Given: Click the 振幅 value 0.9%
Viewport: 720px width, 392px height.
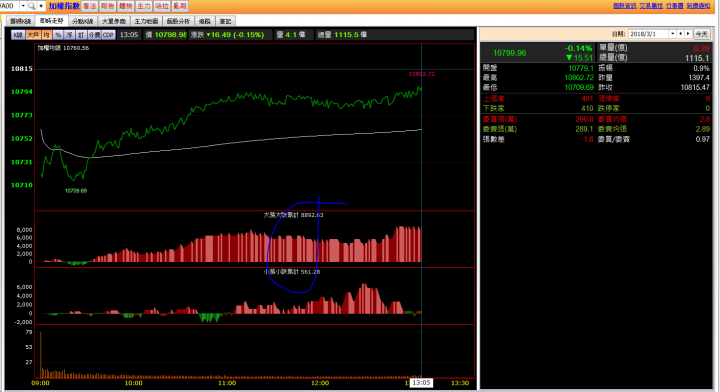Looking at the screenshot, I should coord(701,68).
